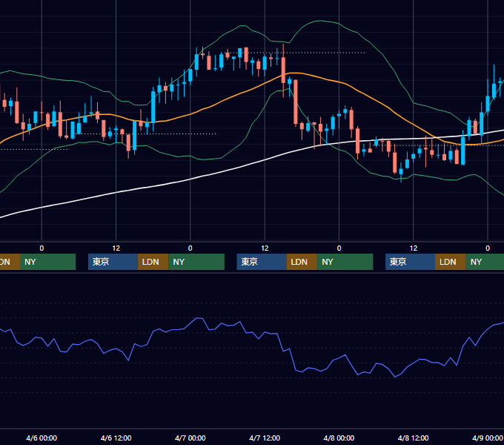Click the 4/8 00:00 date label
504x445 pixels.
tap(339, 438)
